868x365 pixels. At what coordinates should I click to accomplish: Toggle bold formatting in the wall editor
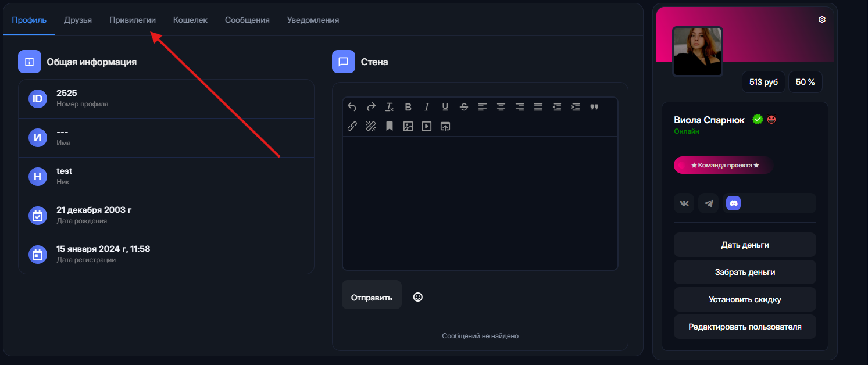coord(408,107)
